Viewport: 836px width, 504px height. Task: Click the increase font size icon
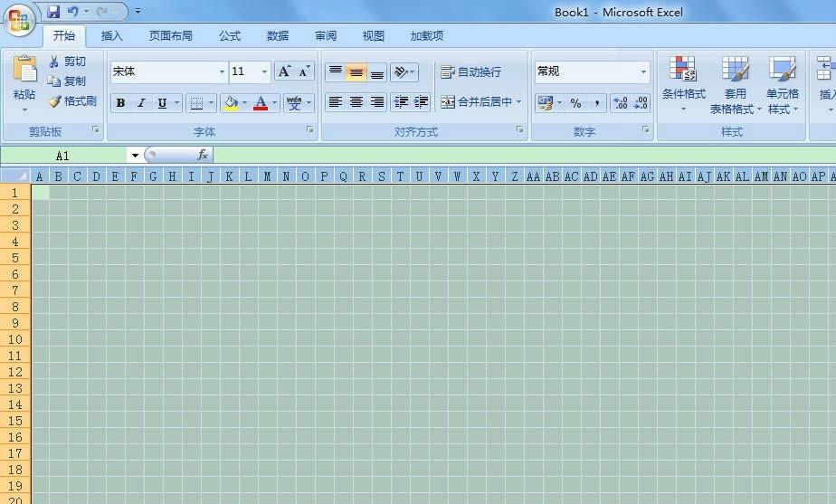click(x=284, y=71)
